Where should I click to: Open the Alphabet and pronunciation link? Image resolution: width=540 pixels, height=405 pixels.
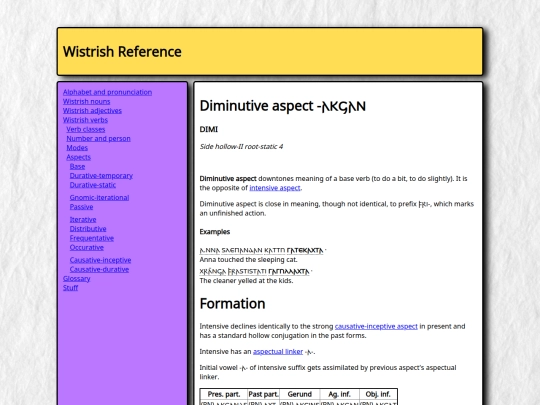pos(107,92)
